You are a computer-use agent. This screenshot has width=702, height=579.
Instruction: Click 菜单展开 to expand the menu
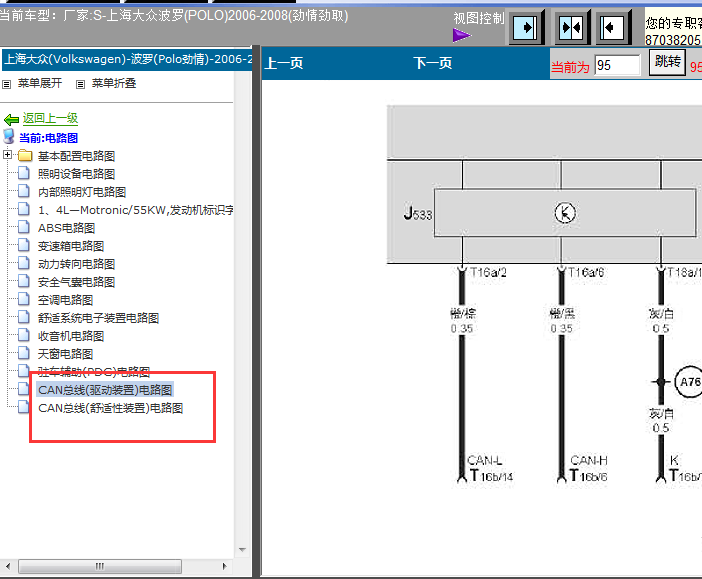(40, 83)
